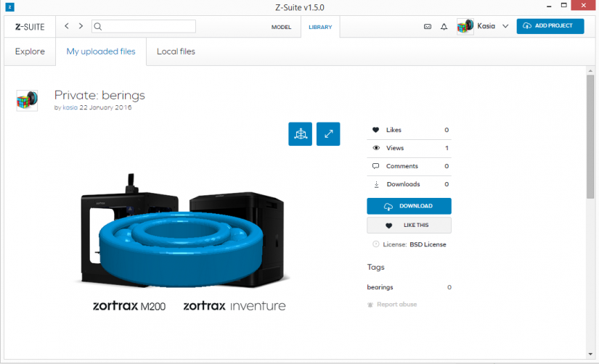Click the scroll down arrow of scrollbar
This screenshot has width=599, height=364.
pyautogui.click(x=590, y=354)
